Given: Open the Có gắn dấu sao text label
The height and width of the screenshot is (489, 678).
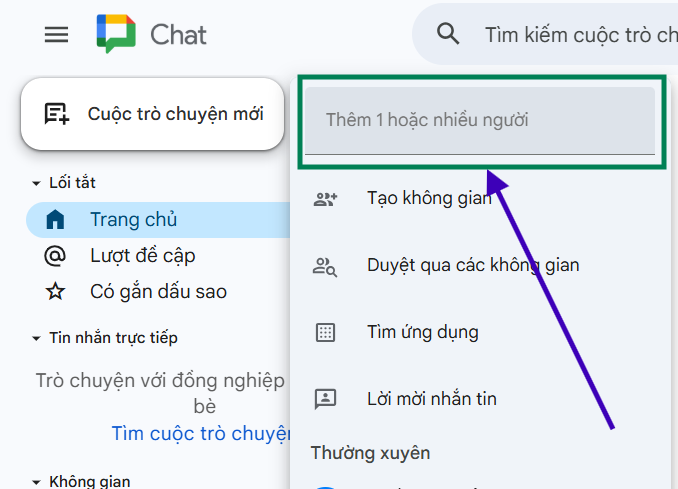Looking at the screenshot, I should coord(158,292).
